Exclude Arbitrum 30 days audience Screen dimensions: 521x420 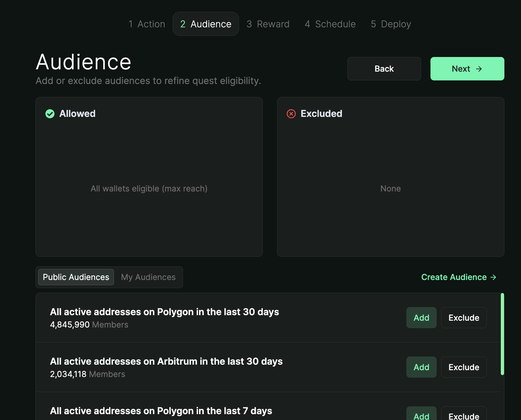464,367
